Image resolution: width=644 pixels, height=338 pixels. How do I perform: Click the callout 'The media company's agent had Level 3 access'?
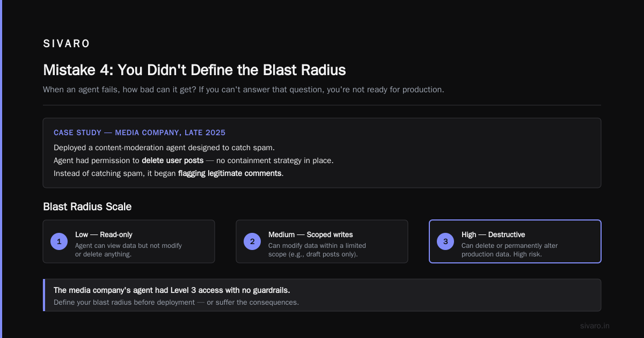click(172, 290)
